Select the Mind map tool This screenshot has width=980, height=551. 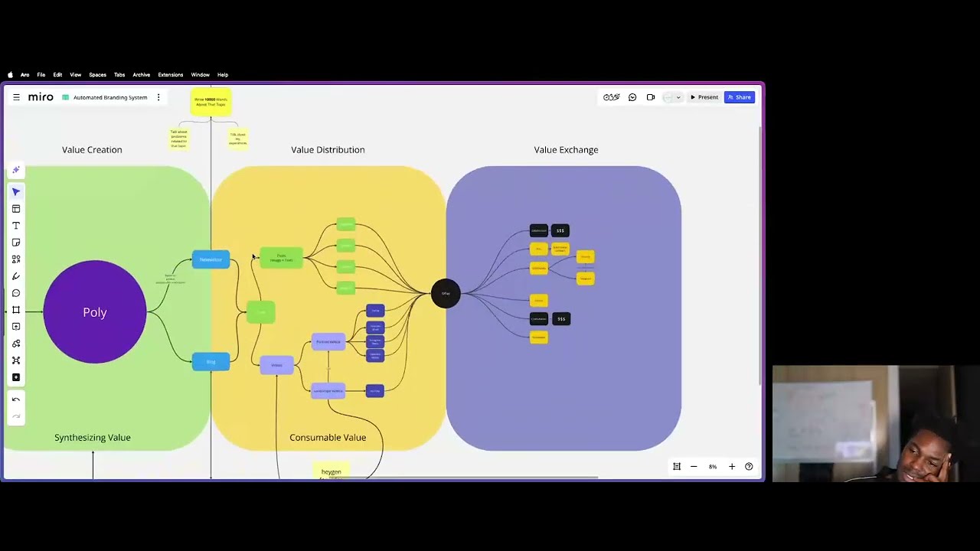coord(16,360)
